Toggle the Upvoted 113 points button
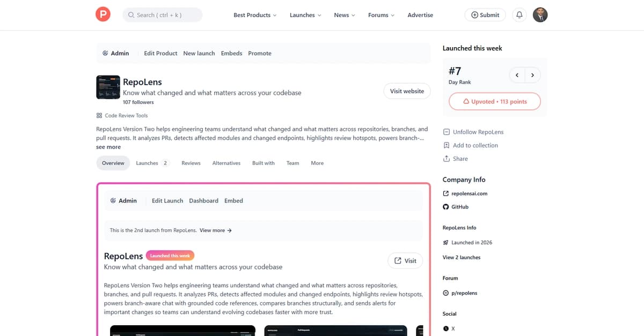Screen dimensions: 644x336 click(x=494, y=101)
